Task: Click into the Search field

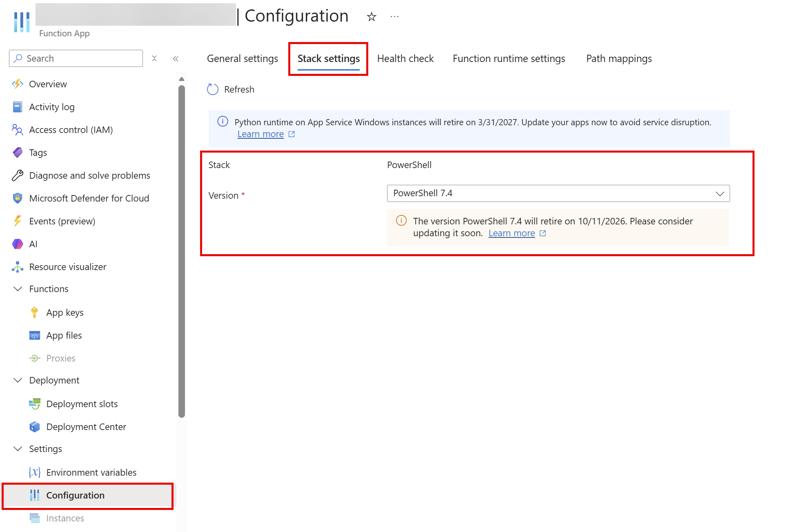Action: (x=76, y=58)
